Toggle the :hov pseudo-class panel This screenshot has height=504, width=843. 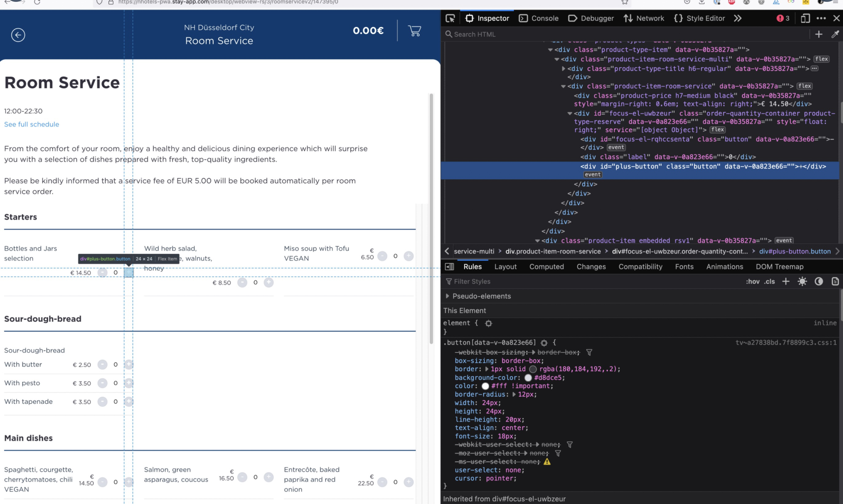click(x=752, y=281)
